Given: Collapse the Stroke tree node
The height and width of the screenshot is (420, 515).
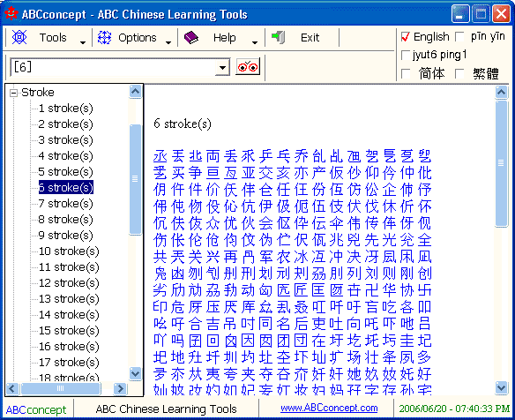Looking at the screenshot, I should pyautogui.click(x=13, y=93).
